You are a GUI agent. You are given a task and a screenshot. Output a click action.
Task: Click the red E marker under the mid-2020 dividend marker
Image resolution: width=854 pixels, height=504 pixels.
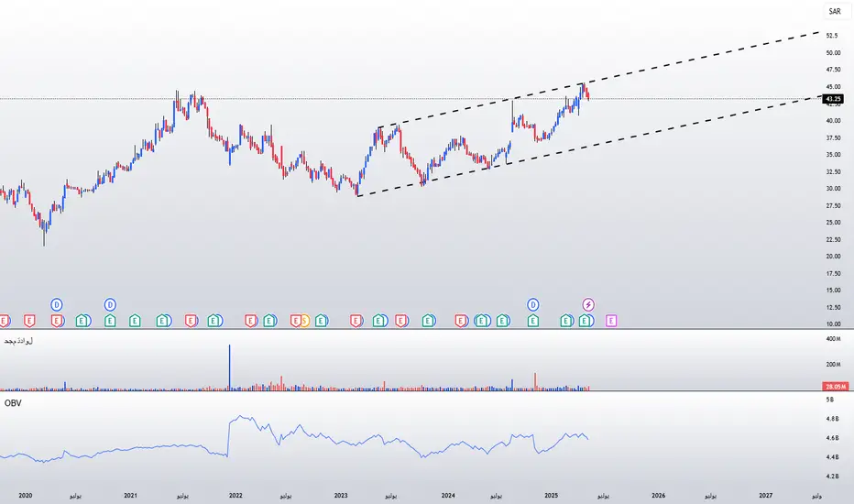coord(56,321)
